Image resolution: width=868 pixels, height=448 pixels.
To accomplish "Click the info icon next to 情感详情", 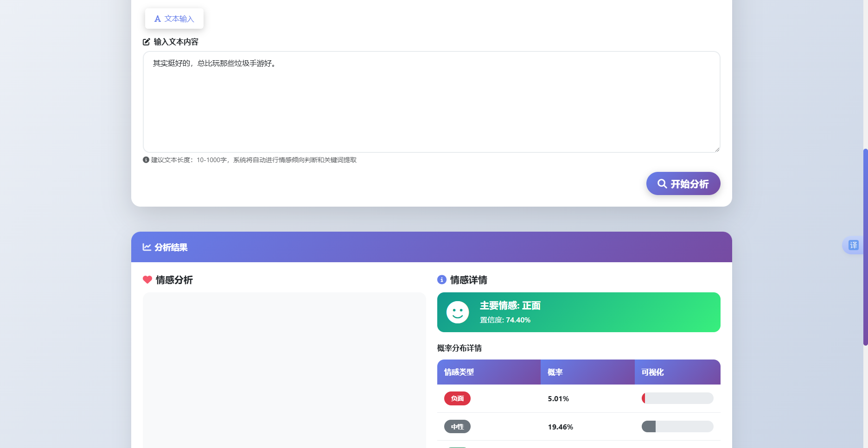I will coord(442,280).
